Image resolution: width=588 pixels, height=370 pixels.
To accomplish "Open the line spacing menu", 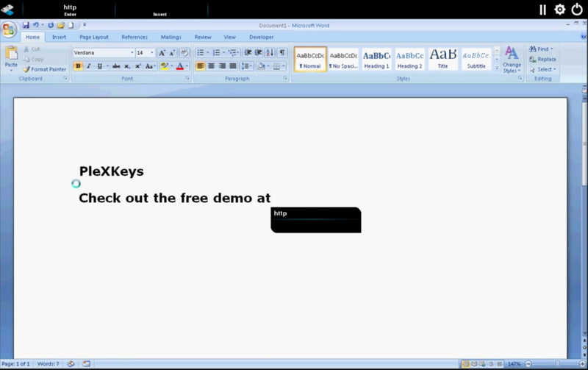I will [x=247, y=66].
